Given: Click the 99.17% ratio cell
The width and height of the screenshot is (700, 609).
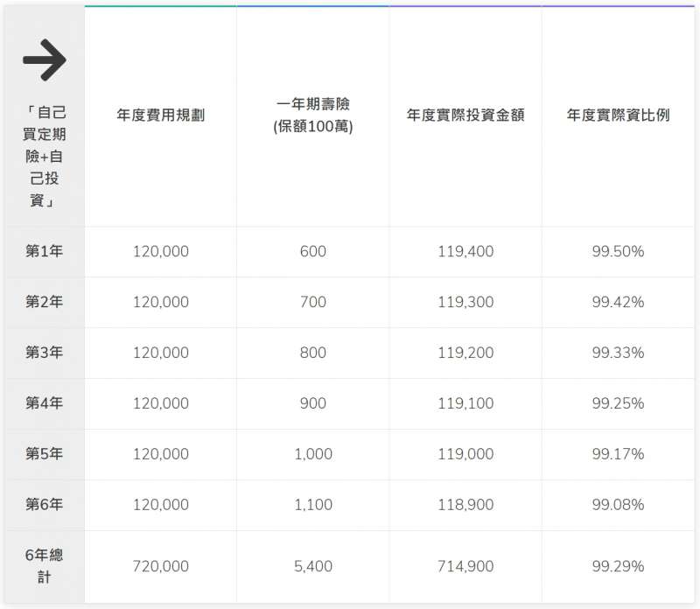Looking at the screenshot, I should [619, 454].
